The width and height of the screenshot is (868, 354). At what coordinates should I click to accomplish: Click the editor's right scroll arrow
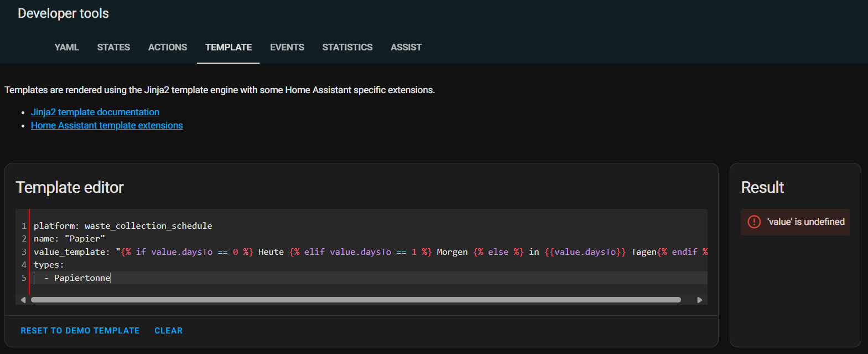[x=700, y=300]
